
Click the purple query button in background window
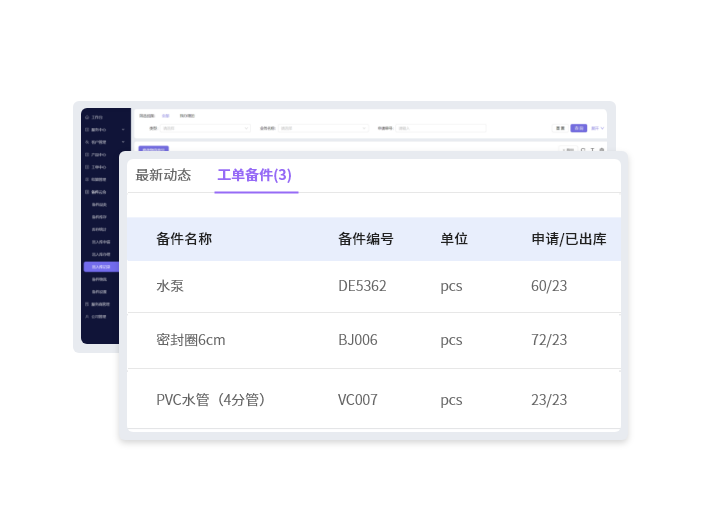coord(579,128)
